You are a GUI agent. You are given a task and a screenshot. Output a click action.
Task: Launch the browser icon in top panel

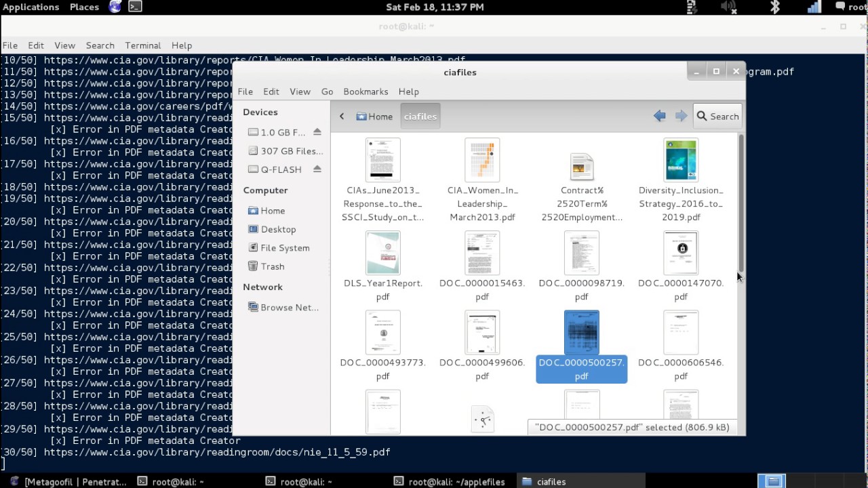pyautogui.click(x=115, y=7)
